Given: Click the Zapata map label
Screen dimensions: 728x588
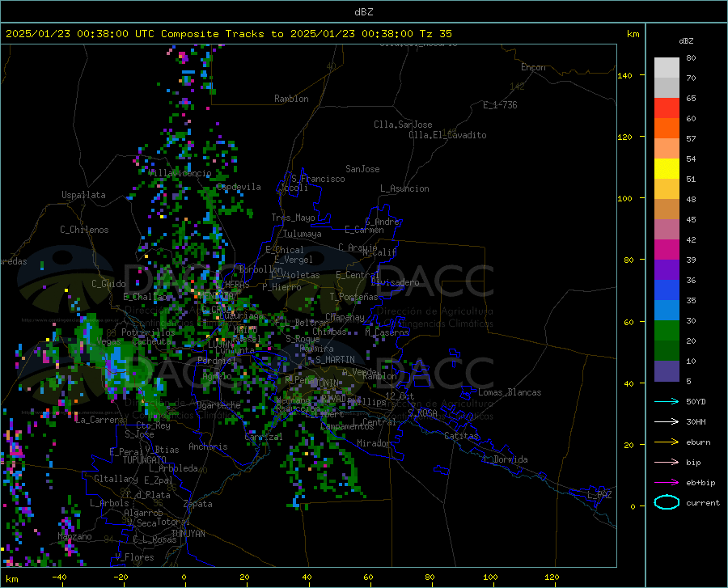Looking at the screenshot, I should 198,504.
